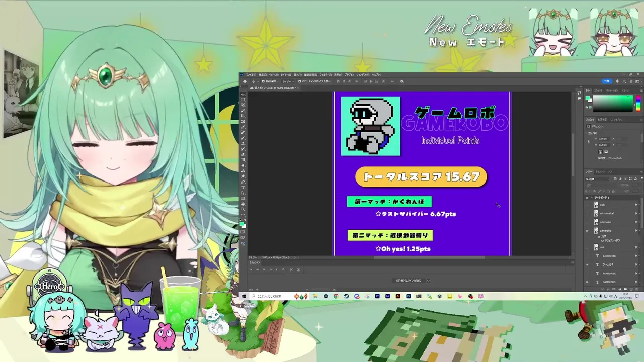Hide the GAMEROBO text layer
This screenshot has height=362, width=644.
click(x=587, y=282)
